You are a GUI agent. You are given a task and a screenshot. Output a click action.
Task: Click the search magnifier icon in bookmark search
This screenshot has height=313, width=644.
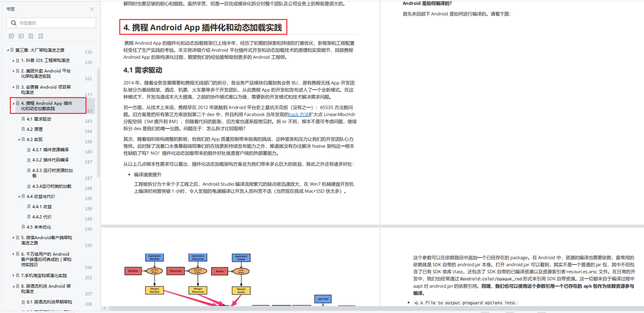14,23
